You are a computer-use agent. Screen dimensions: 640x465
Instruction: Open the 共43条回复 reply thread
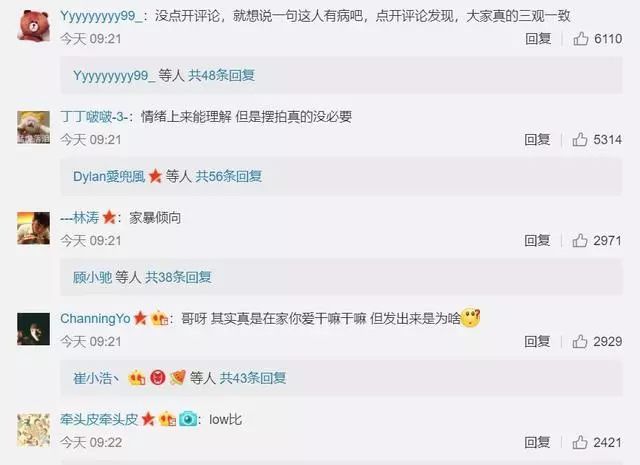point(253,378)
